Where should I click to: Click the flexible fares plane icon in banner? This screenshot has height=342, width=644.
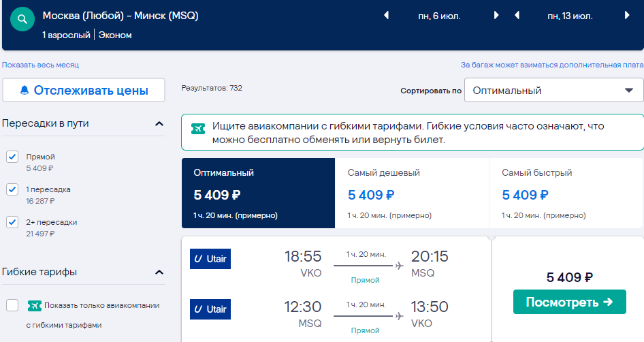coord(198,129)
